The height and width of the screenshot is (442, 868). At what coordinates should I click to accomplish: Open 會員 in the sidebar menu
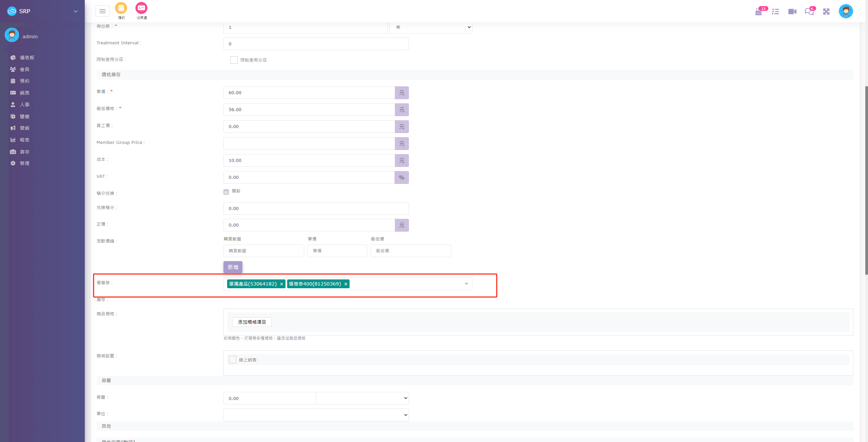point(24,69)
